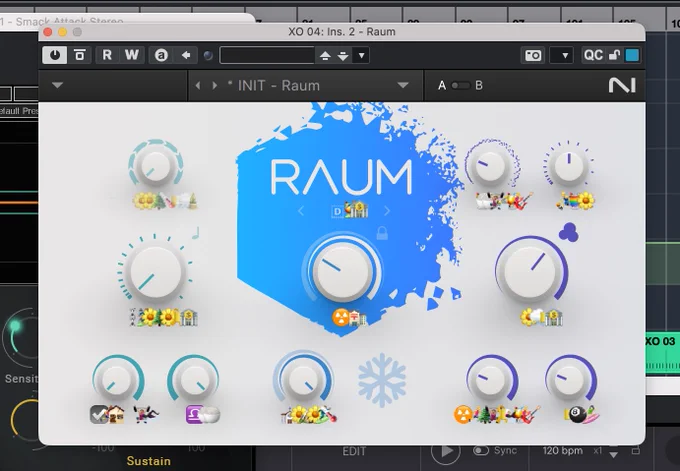Toggle the padlock icon above center knob
This screenshot has height=471, width=680.
[x=382, y=233]
